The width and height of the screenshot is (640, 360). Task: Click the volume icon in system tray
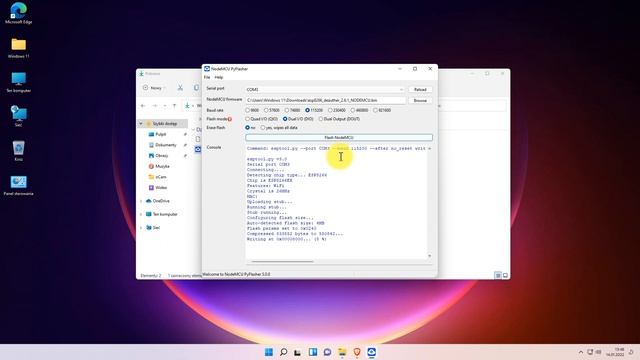(x=598, y=352)
